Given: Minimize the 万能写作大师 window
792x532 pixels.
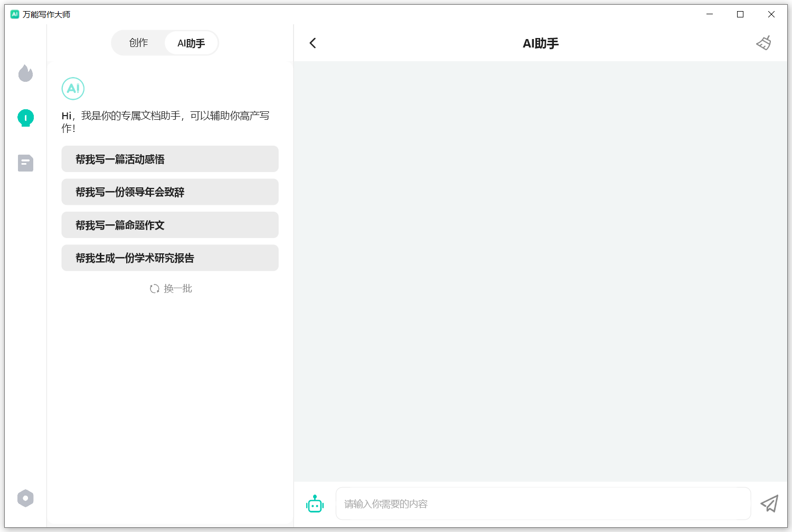Looking at the screenshot, I should [710, 14].
